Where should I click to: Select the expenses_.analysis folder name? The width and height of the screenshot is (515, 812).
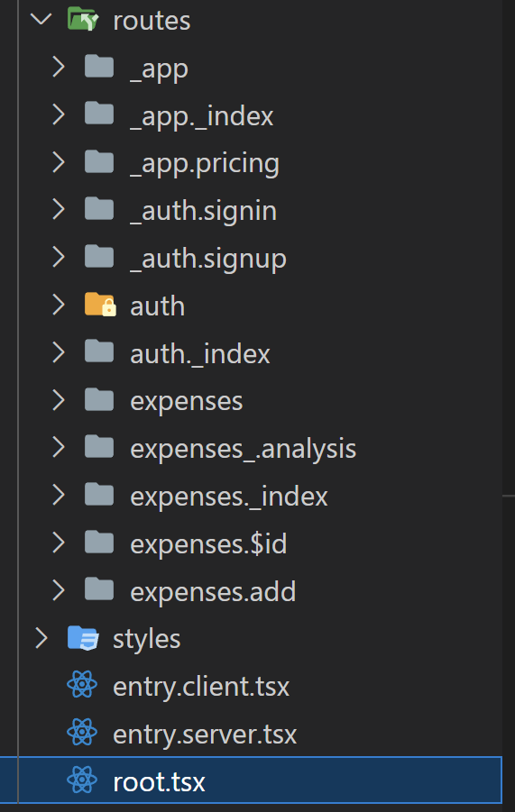243,451
